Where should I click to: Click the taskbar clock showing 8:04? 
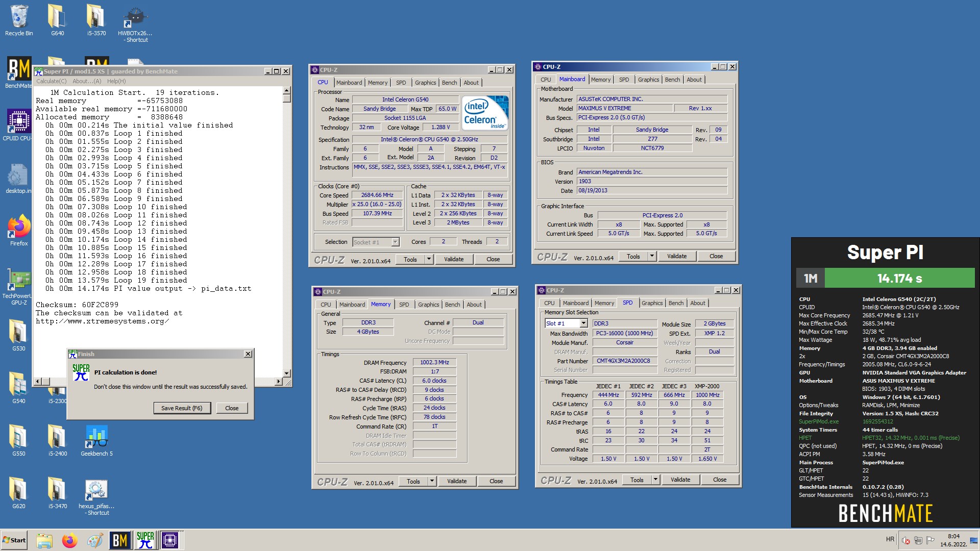pos(953,540)
